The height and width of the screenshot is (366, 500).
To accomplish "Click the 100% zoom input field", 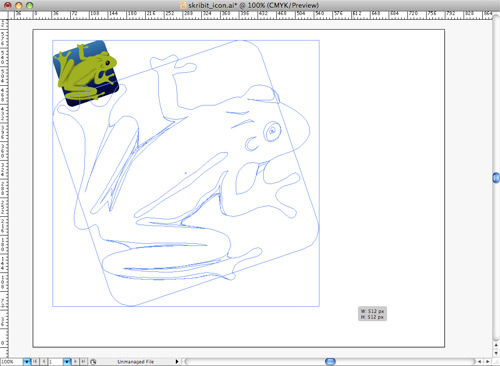I will click(12, 362).
